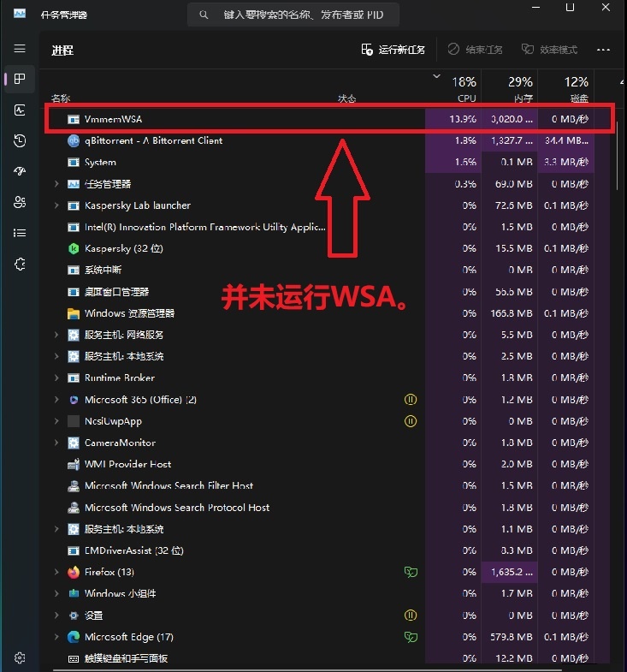Expand the Runtime Broker group

pyautogui.click(x=56, y=378)
